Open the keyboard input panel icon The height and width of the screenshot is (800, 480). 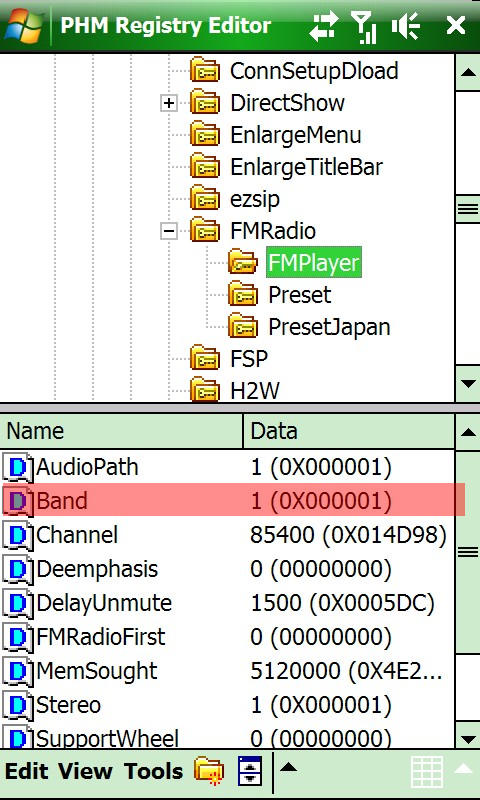(427, 771)
